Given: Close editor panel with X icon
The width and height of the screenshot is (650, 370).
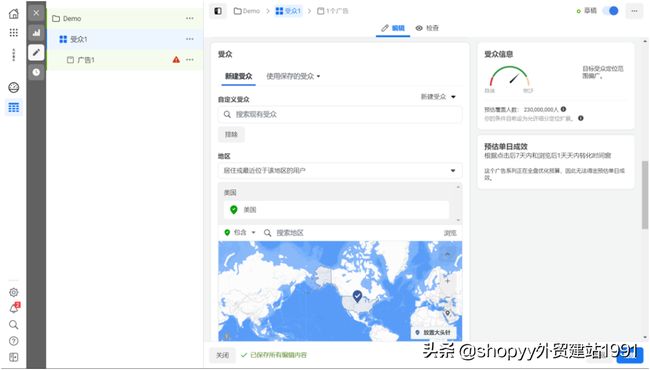Looking at the screenshot, I should (36, 13).
